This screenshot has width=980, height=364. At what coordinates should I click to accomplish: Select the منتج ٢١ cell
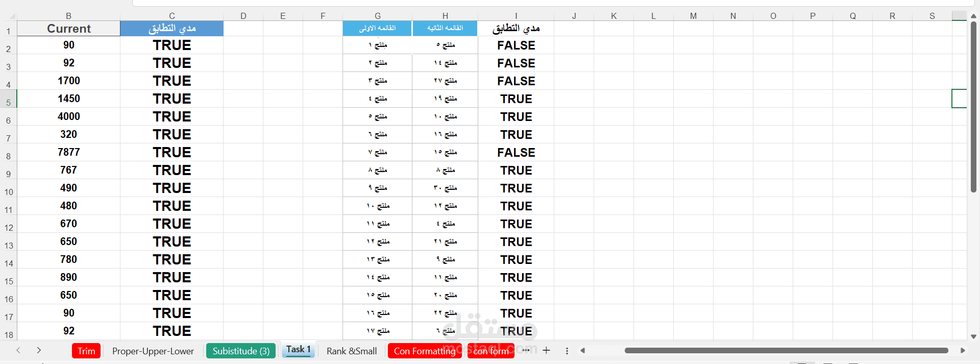445,241
